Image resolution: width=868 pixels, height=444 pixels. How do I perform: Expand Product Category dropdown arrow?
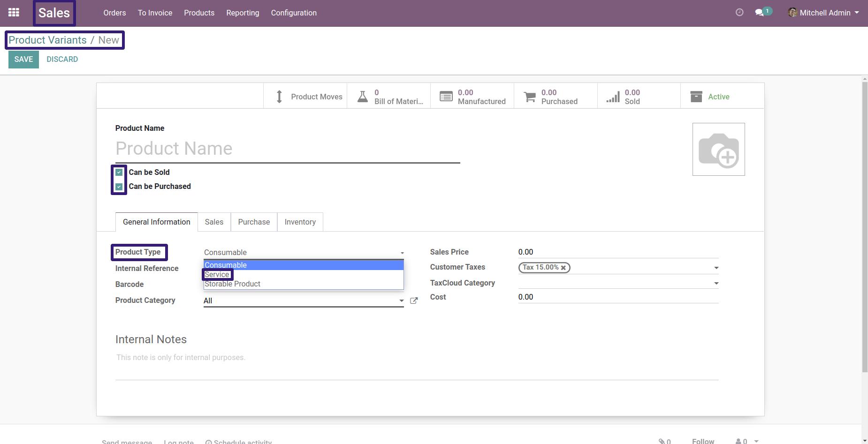coord(402,301)
